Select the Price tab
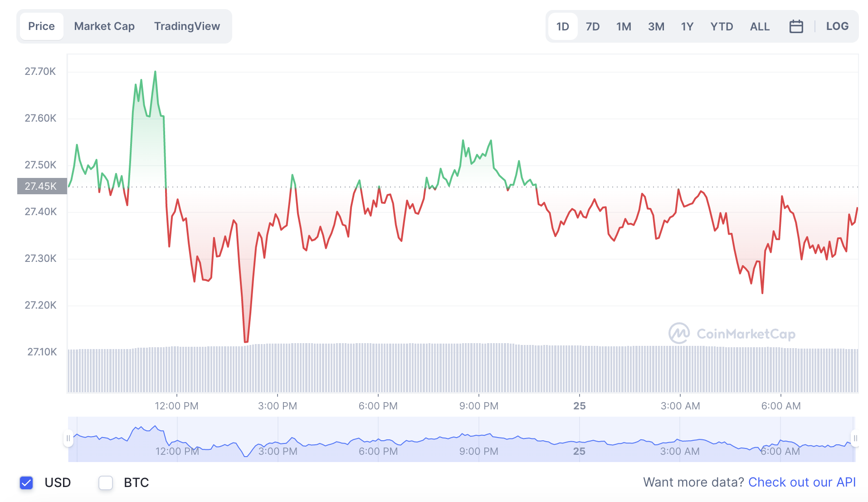868x502 pixels. 41,26
